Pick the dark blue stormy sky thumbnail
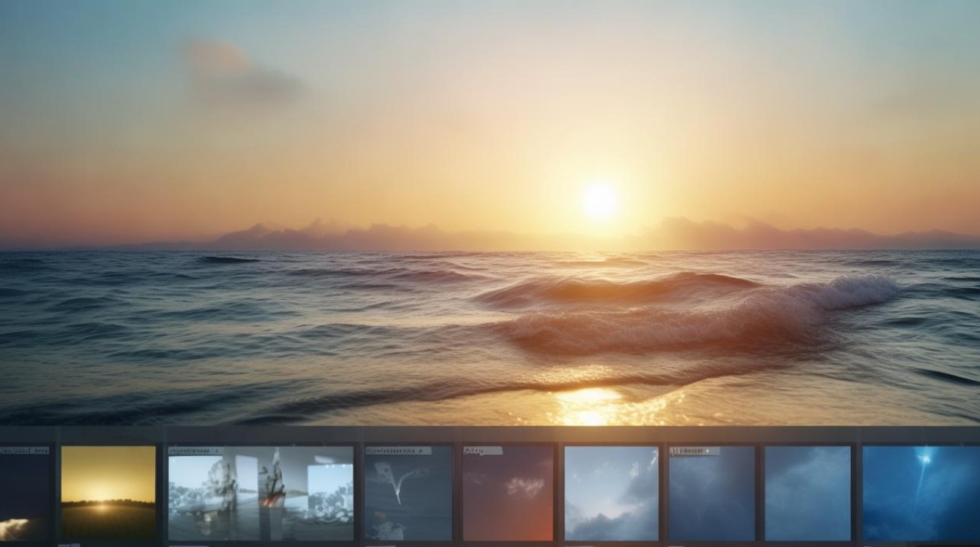 712,497
